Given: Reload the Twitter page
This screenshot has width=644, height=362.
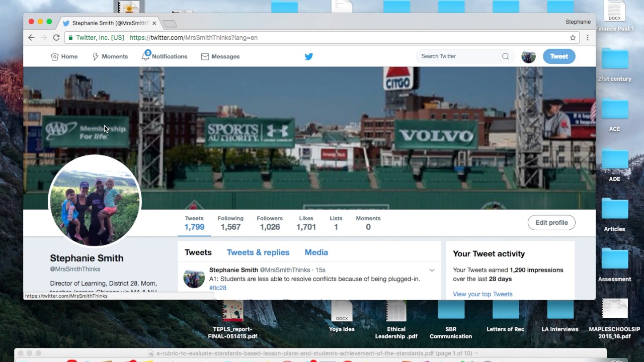Looking at the screenshot, I should point(56,38).
